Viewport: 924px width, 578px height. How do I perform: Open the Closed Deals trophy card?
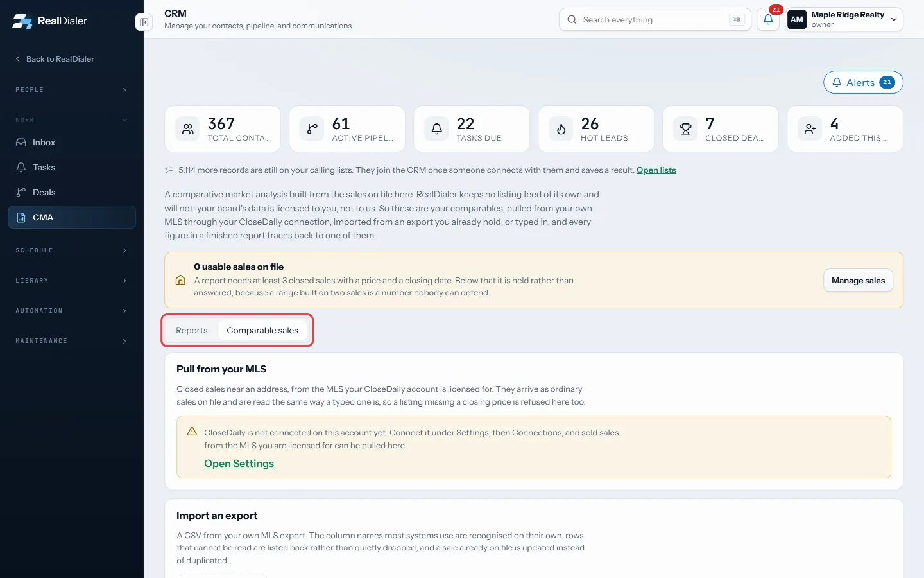pos(721,129)
